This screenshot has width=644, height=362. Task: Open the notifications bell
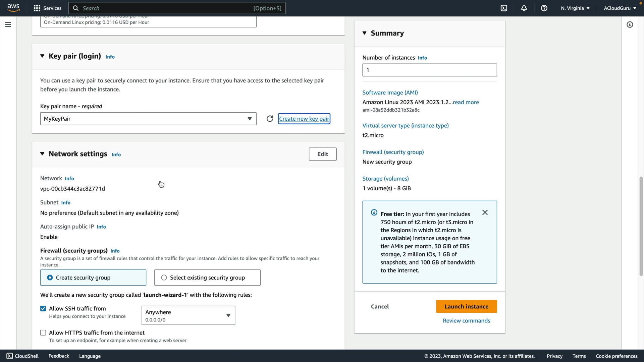(x=524, y=8)
